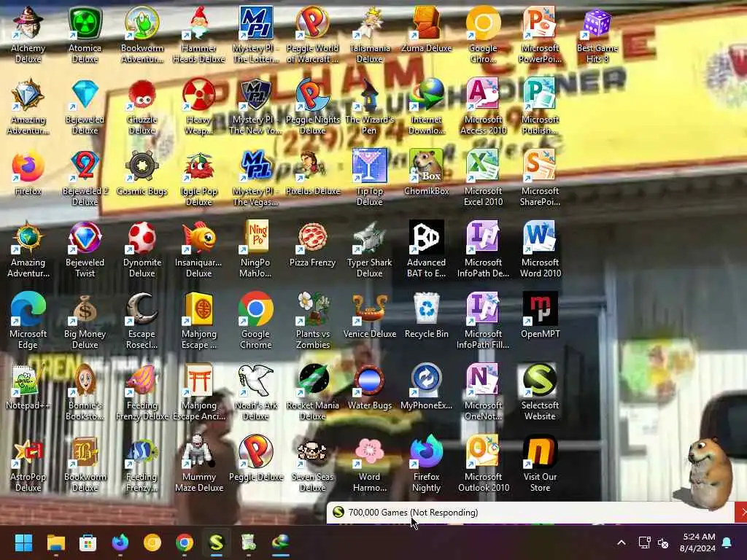Open Typer Shark Deluxe shortcut
Screen dimensions: 747x560
pyautogui.click(x=370, y=249)
